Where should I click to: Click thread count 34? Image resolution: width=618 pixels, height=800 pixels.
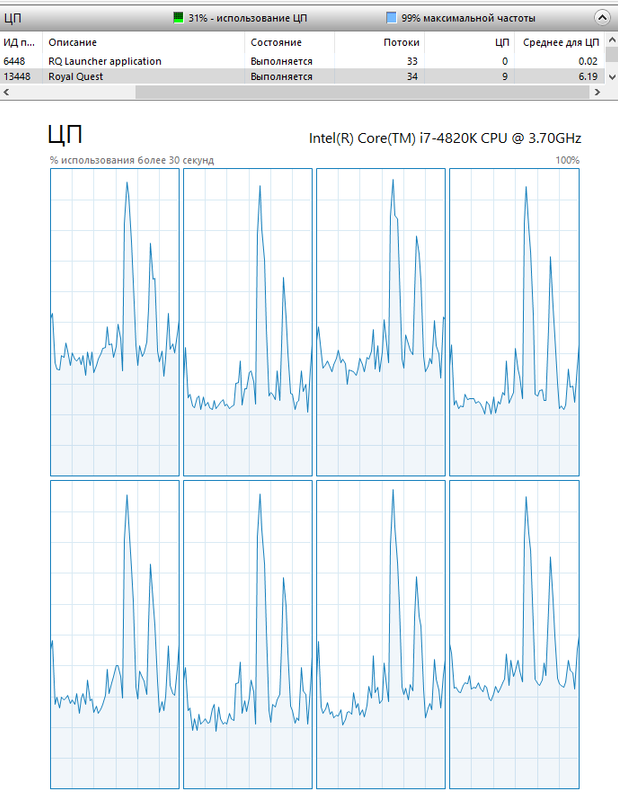[x=412, y=77]
